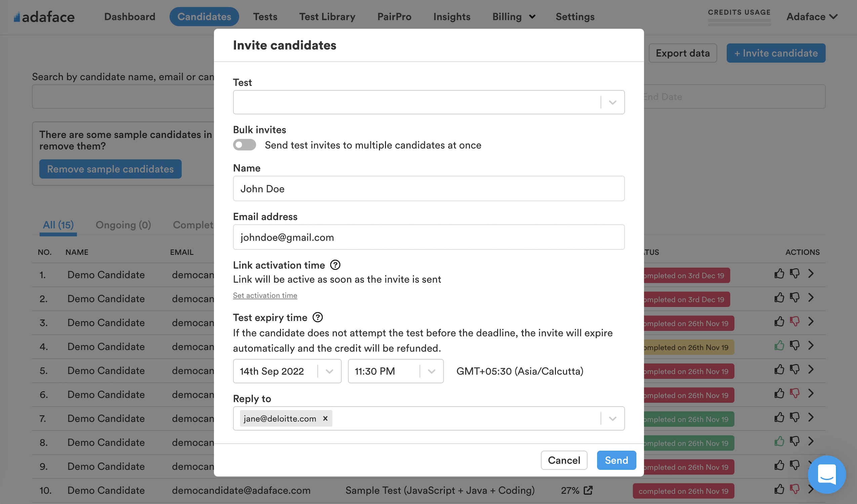857x504 pixels.
Task: Click the Link activation time help icon
Action: (x=335, y=265)
